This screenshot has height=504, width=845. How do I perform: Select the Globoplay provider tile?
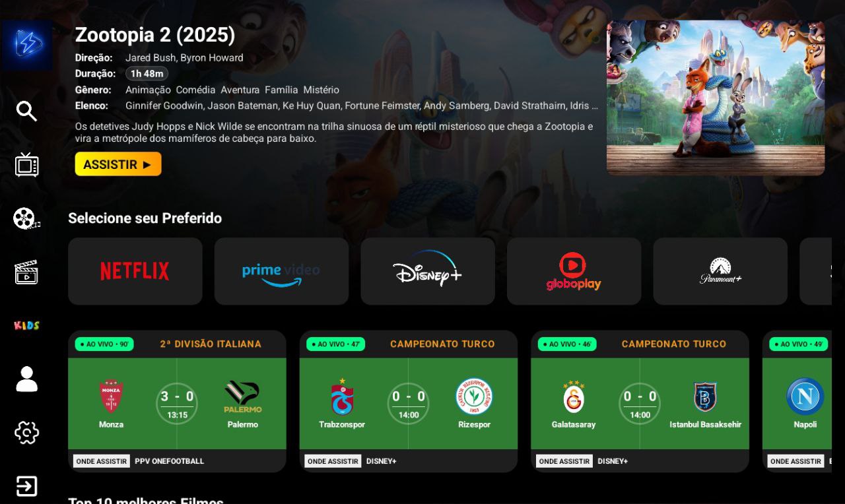[x=574, y=271]
